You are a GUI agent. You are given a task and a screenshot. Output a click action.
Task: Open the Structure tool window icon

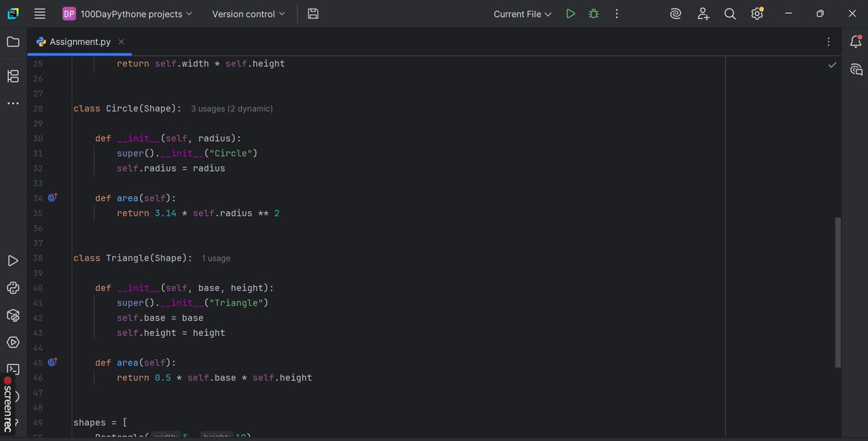tap(13, 76)
